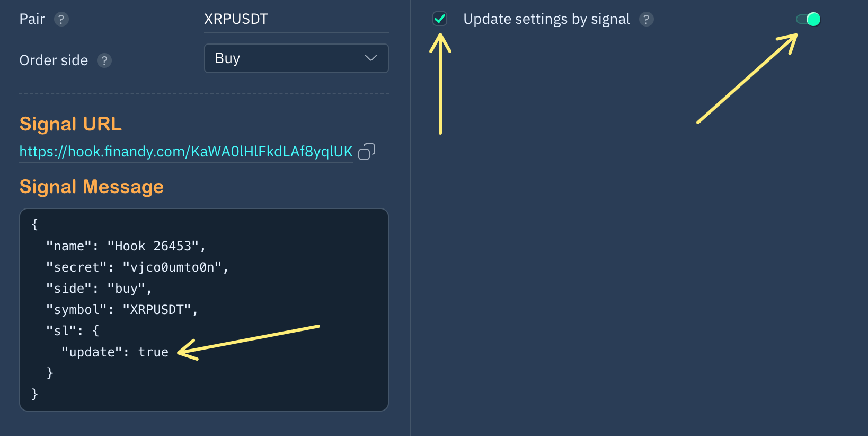This screenshot has height=436, width=868.
Task: Open the Order side help tooltip icon
Action: point(104,61)
